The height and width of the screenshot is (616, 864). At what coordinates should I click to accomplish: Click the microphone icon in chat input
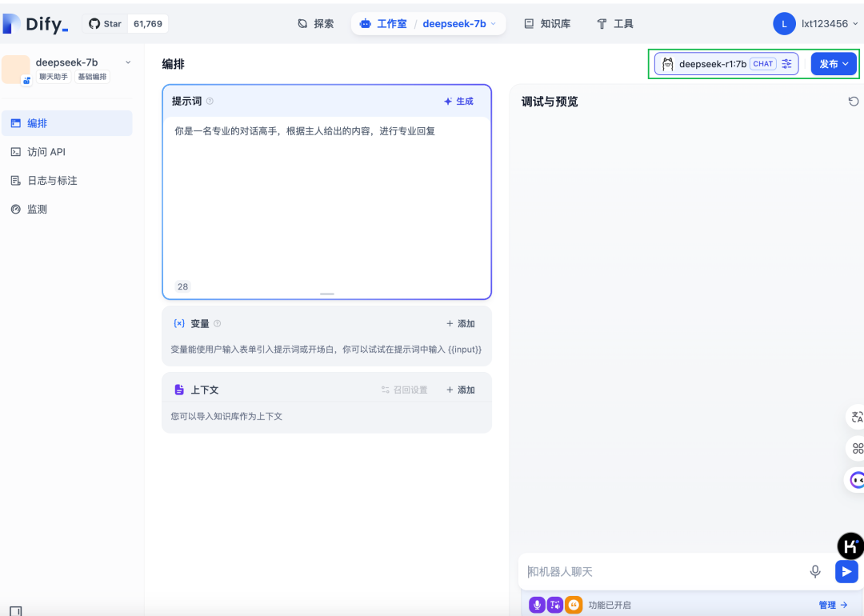tap(815, 572)
